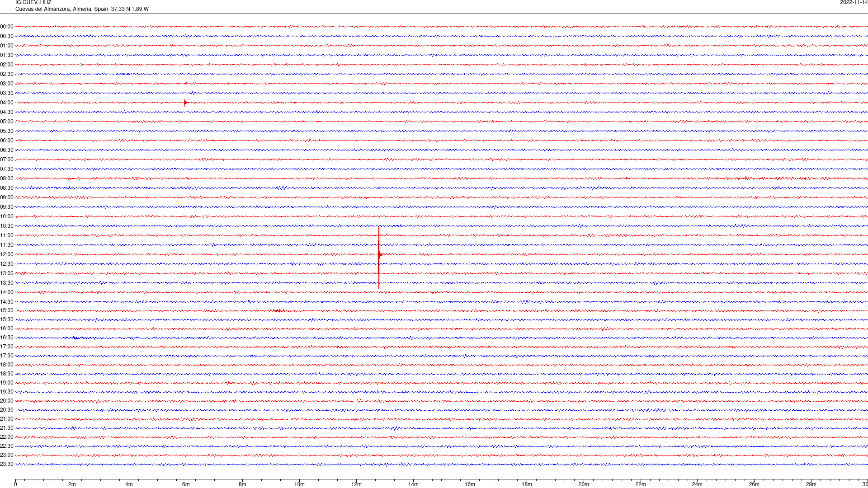The height and width of the screenshot is (488, 868).
Task: Click the 12:30 row time label
Action: pos(7,264)
